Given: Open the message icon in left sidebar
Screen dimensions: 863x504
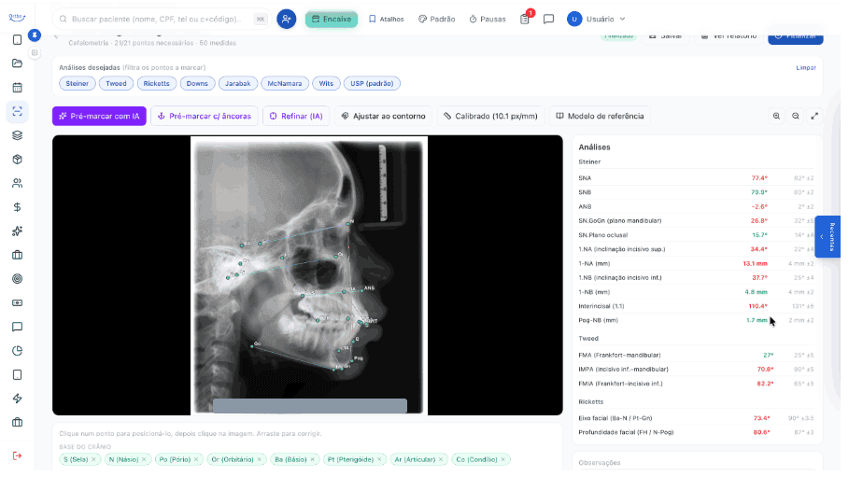Looking at the screenshot, I should coord(17,327).
